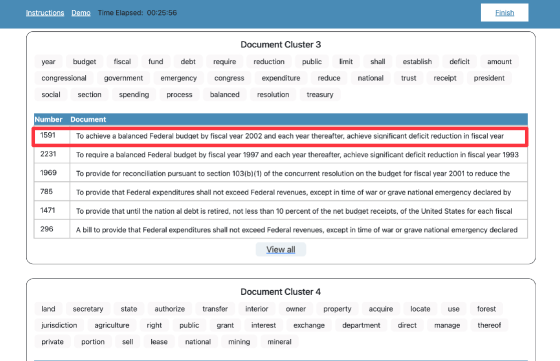Click the 'acquire' keyword chip
Image resolution: width=560 pixels, height=361 pixels.
point(381,309)
